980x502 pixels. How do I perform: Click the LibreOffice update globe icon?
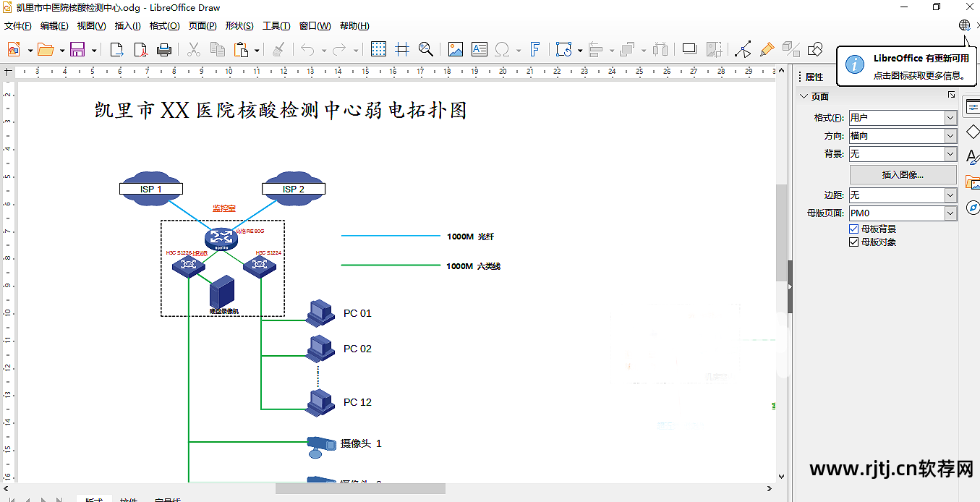(964, 25)
